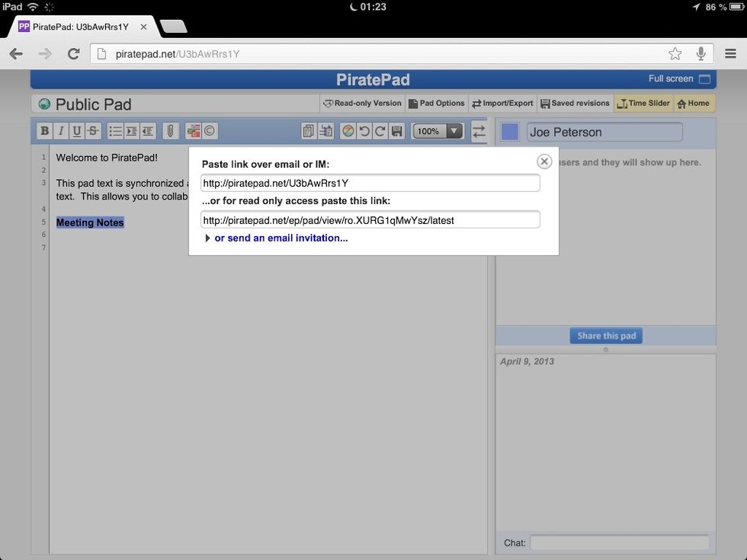This screenshot has width=747, height=560.
Task: Insert a bullet list
Action: coord(115,131)
